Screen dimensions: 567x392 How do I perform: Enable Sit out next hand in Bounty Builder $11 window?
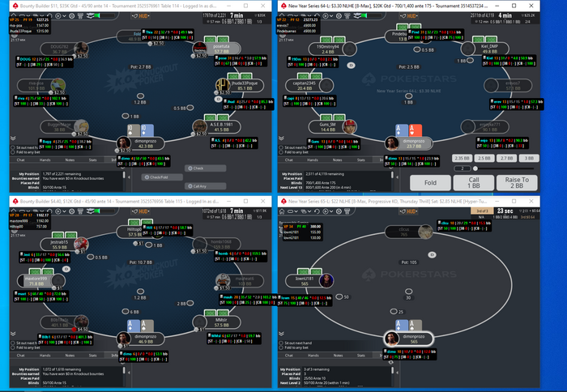(x=13, y=147)
